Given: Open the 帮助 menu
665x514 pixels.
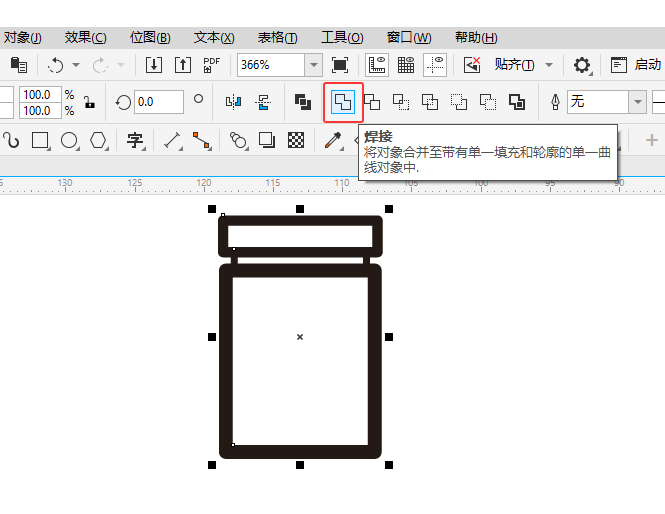Looking at the screenshot, I should [476, 38].
